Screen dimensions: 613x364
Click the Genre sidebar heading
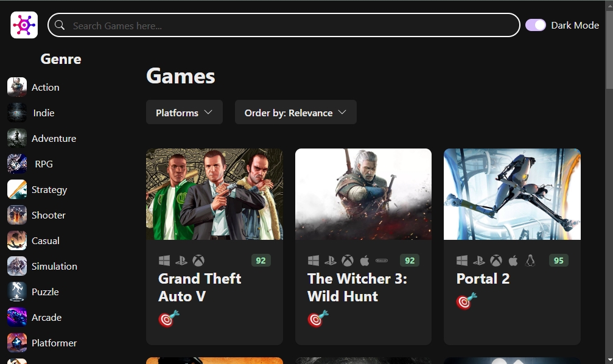coord(61,59)
